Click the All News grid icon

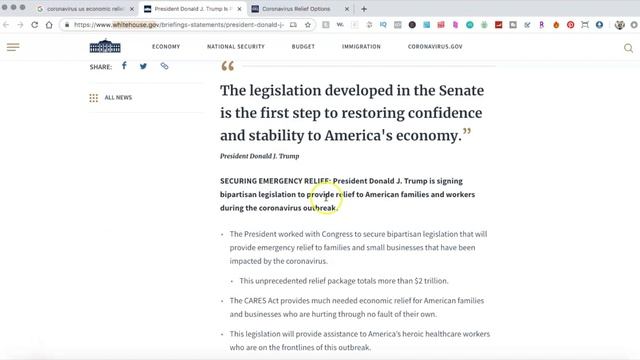pos(93,98)
